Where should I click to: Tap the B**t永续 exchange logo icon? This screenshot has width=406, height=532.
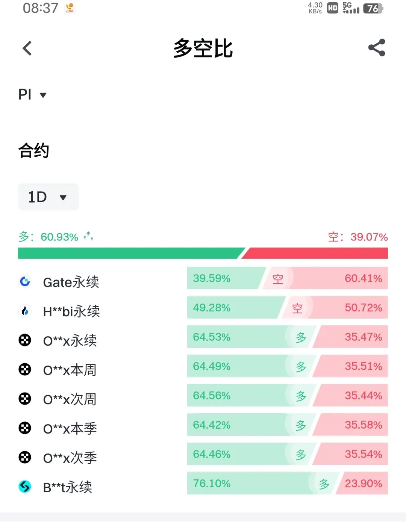(x=25, y=487)
